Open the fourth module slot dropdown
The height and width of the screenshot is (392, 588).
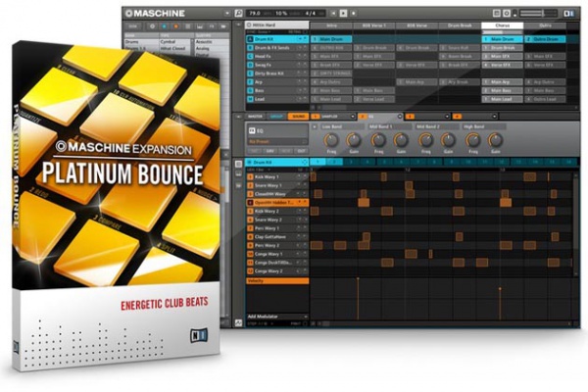pos(494,117)
